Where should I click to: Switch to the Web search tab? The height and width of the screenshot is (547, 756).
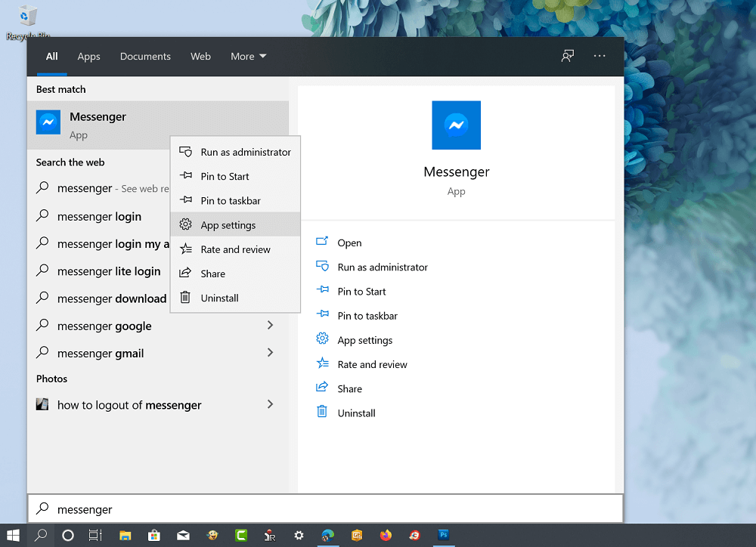coord(200,57)
